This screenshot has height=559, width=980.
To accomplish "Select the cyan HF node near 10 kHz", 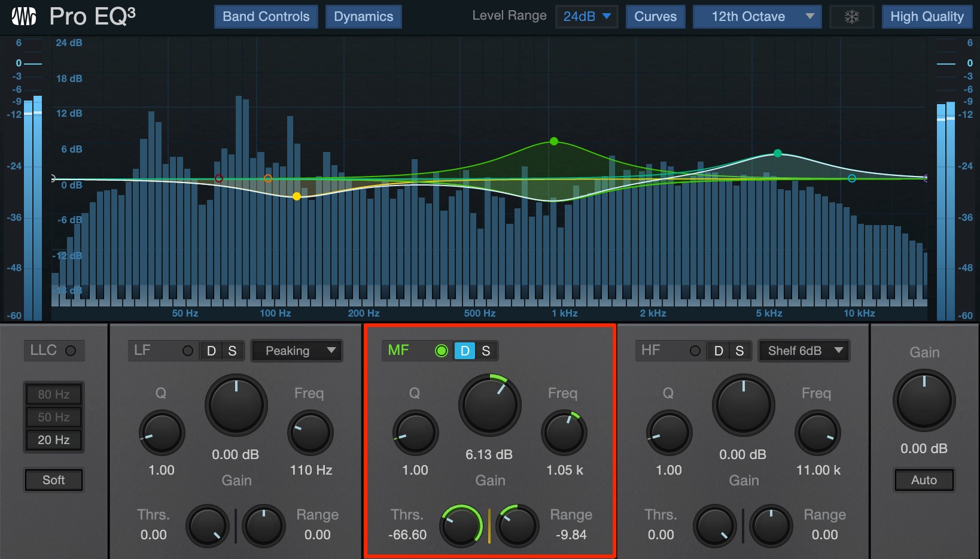I will pyautogui.click(x=852, y=178).
